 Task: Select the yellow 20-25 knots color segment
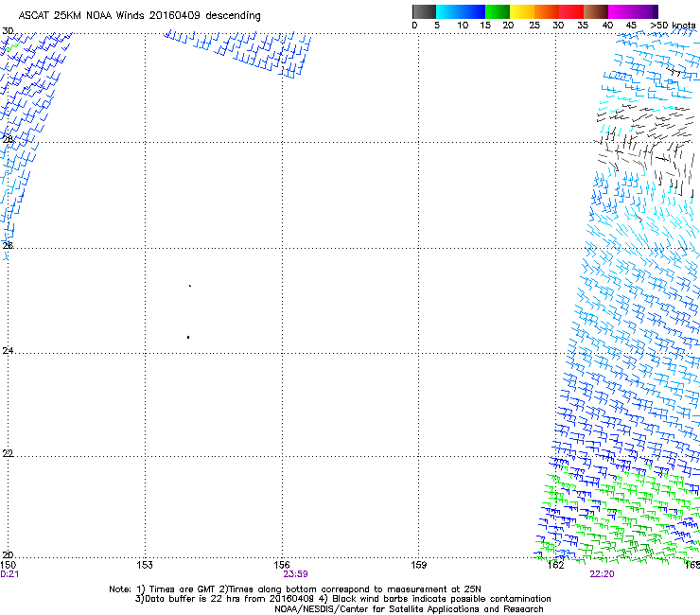(522, 11)
